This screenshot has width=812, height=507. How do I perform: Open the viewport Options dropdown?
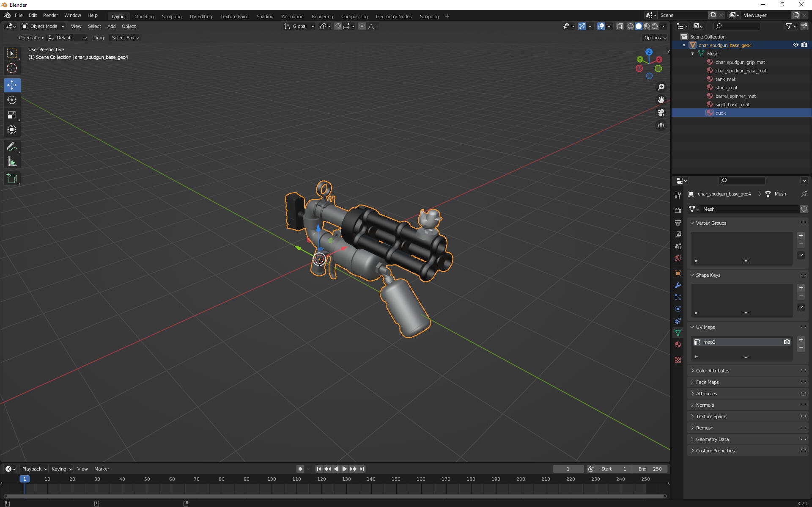pyautogui.click(x=655, y=38)
